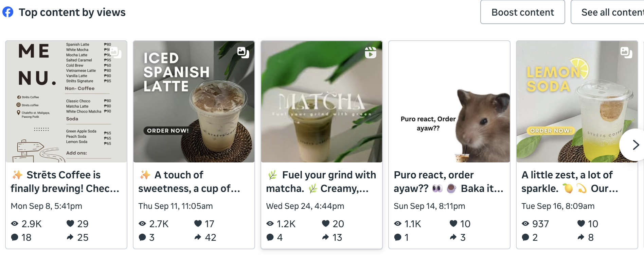Click the heart icon with 20 reactions
The height and width of the screenshot is (255, 644).
pyautogui.click(x=326, y=223)
